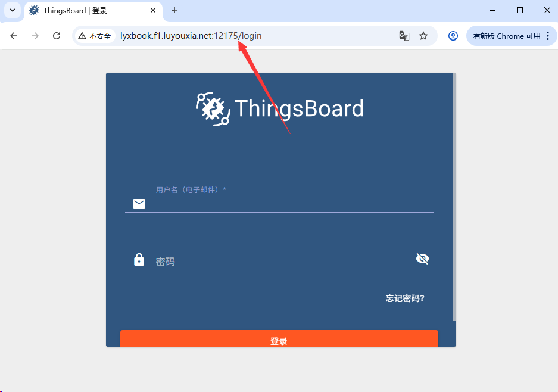Image resolution: width=558 pixels, height=392 pixels.
Task: Click the envelope icon beside username field
Action: (139, 204)
